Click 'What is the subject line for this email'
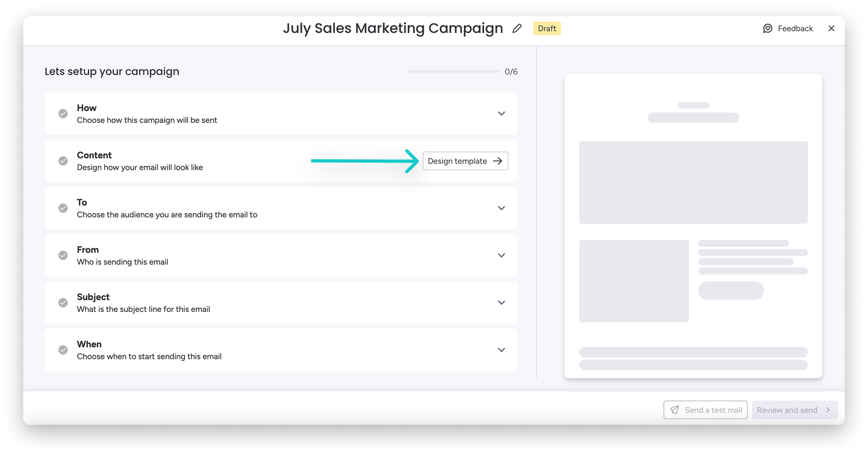The width and height of the screenshot is (868, 455). (x=143, y=310)
